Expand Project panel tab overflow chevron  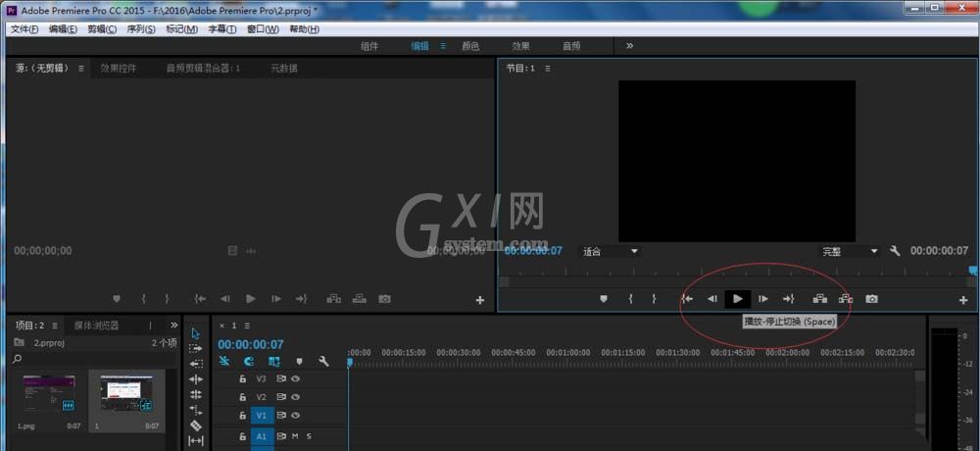pyautogui.click(x=173, y=326)
